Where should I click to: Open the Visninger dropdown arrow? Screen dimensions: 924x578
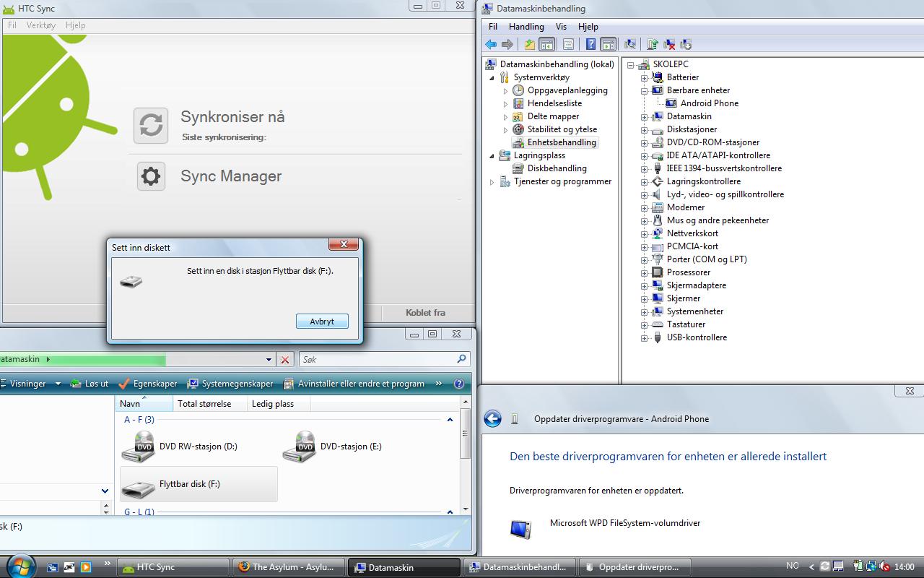[x=58, y=384]
